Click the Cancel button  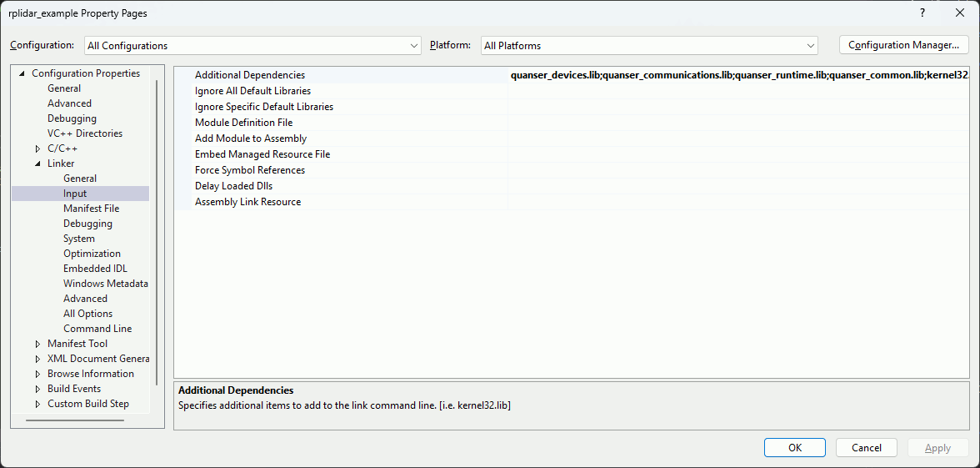(x=867, y=448)
